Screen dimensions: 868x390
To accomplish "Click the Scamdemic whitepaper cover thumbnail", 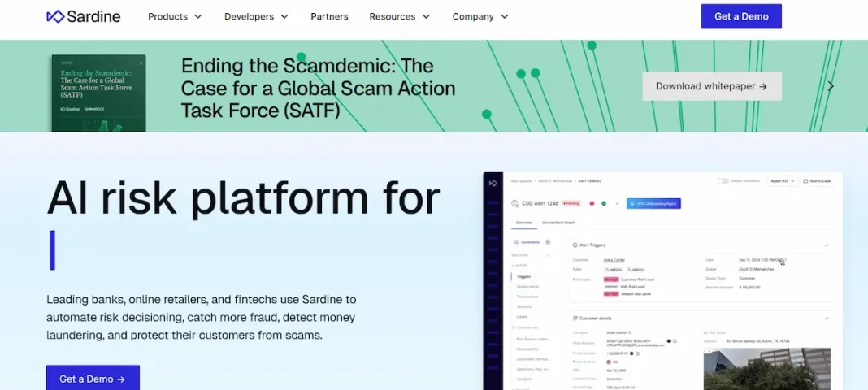I will pyautogui.click(x=98, y=93).
